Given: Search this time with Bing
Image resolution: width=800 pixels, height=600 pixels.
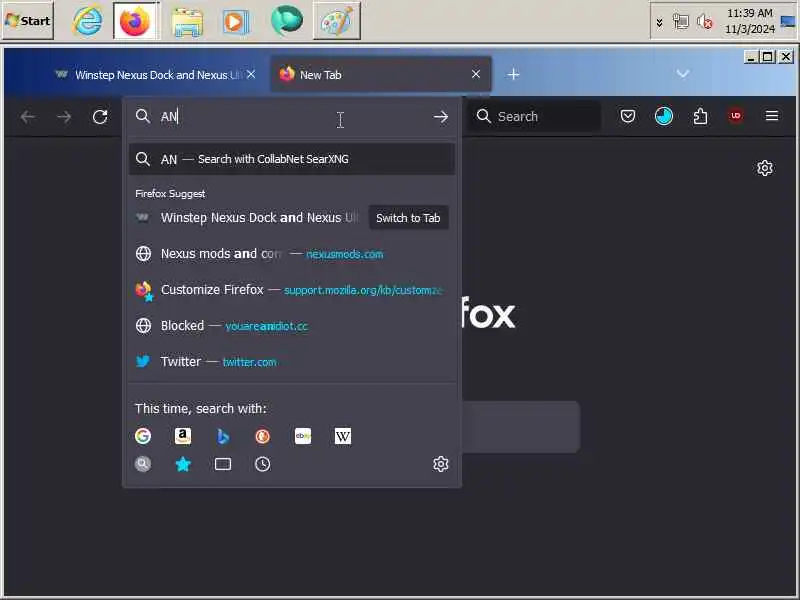Looking at the screenshot, I should pyautogui.click(x=222, y=436).
